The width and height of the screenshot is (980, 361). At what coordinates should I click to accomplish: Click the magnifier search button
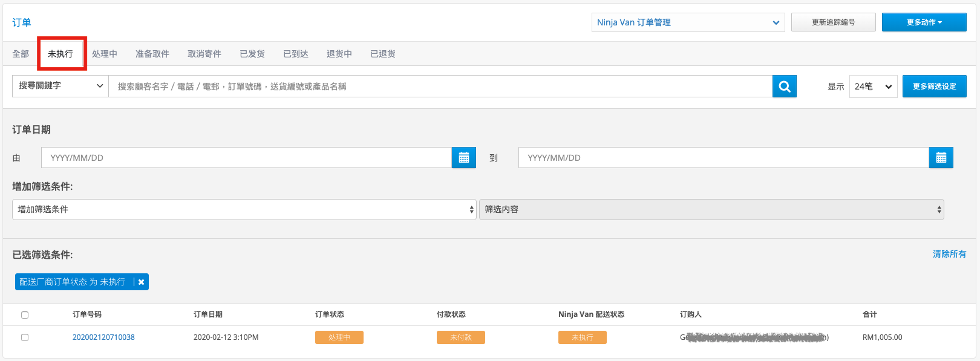(x=785, y=86)
